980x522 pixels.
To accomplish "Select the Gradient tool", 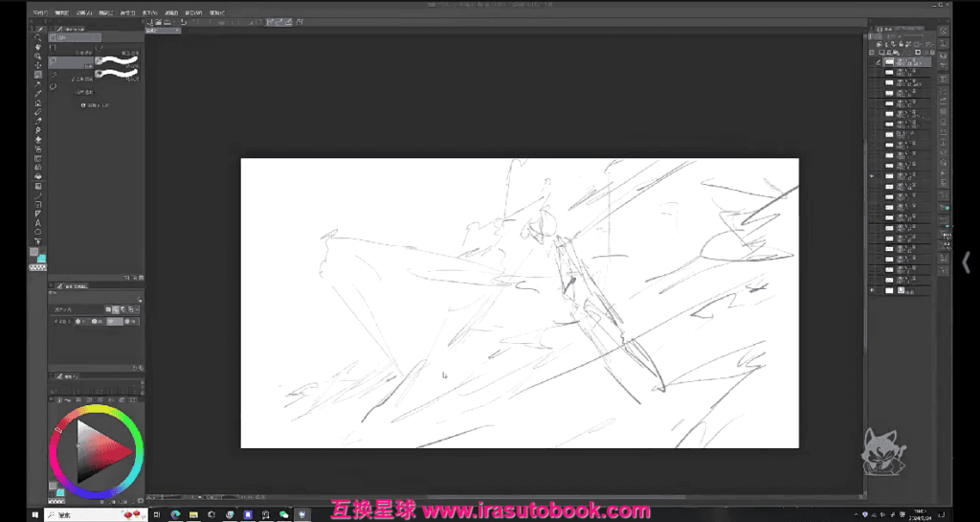I will click(x=38, y=187).
